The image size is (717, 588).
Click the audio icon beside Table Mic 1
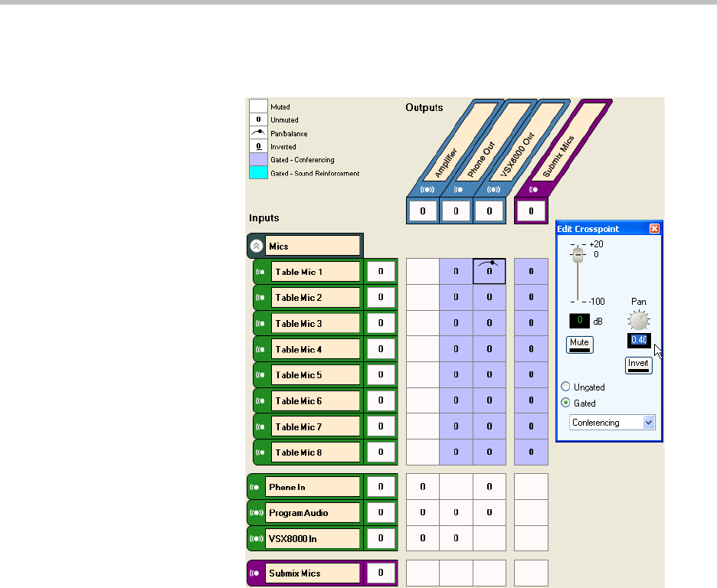click(261, 272)
